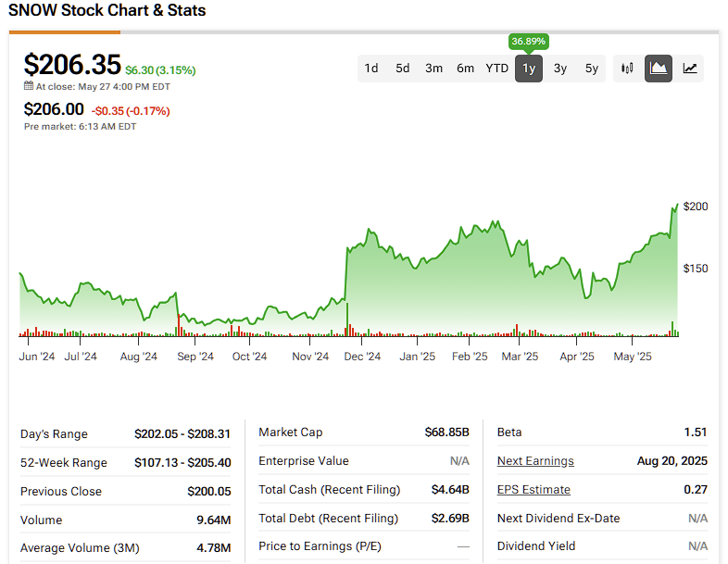This screenshot has height=564, width=728.
Task: Click the Enterprise Value label
Action: (304, 461)
